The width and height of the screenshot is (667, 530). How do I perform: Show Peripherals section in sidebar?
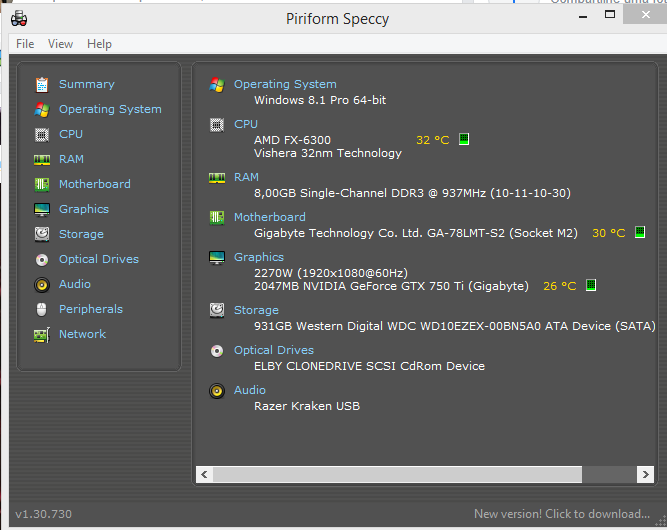tap(91, 309)
